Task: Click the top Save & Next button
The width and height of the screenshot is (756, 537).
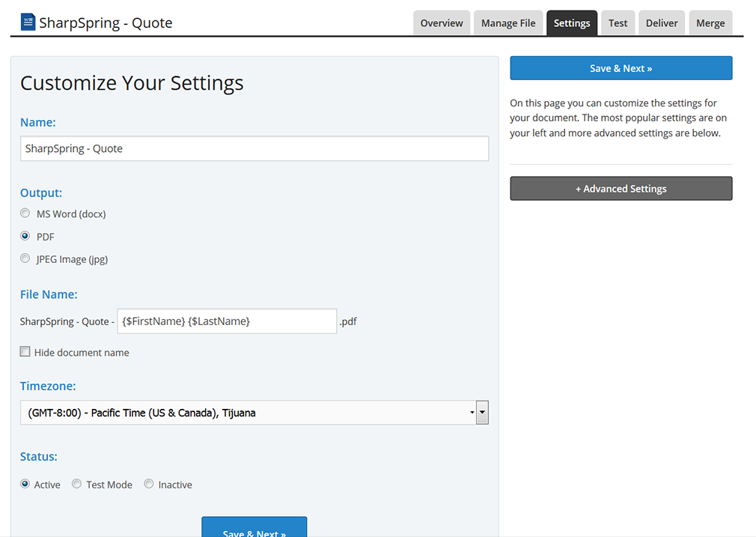Action: pyautogui.click(x=621, y=68)
